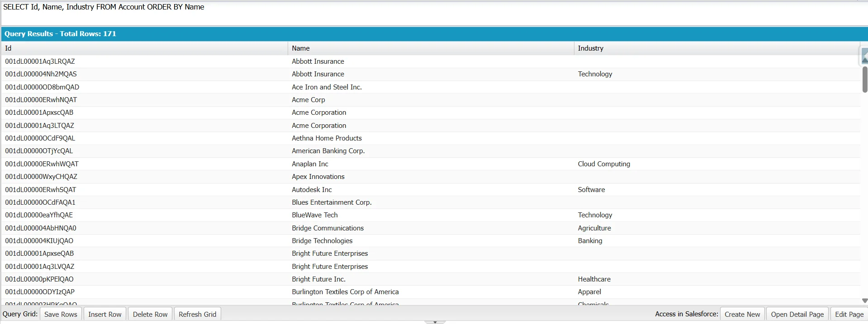Select Id cell 001dL00001ApxseQAB
The image size is (868, 324).
click(144, 254)
